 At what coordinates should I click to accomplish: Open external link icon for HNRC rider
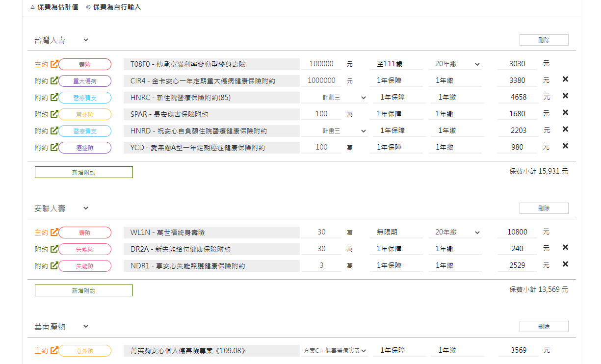(54, 97)
